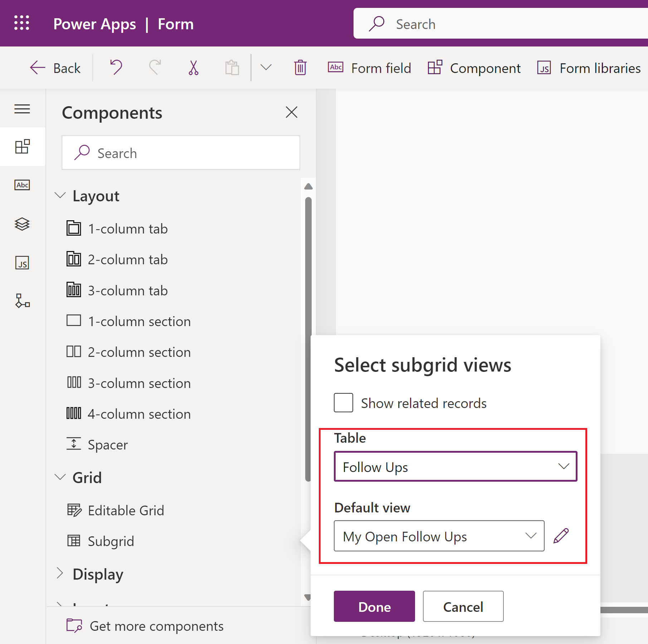The width and height of the screenshot is (648, 644).
Task: Undo the last action
Action: click(x=116, y=68)
